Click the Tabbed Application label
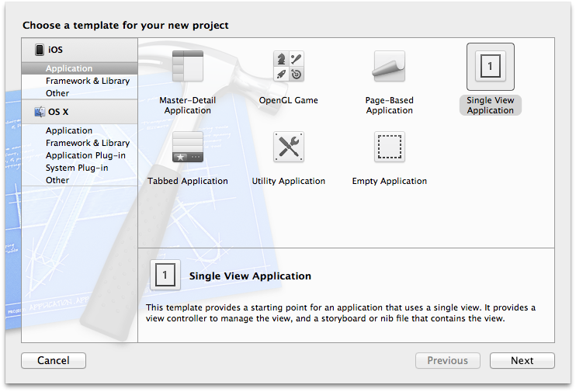Viewport: 576px width, 392px height. [188, 181]
